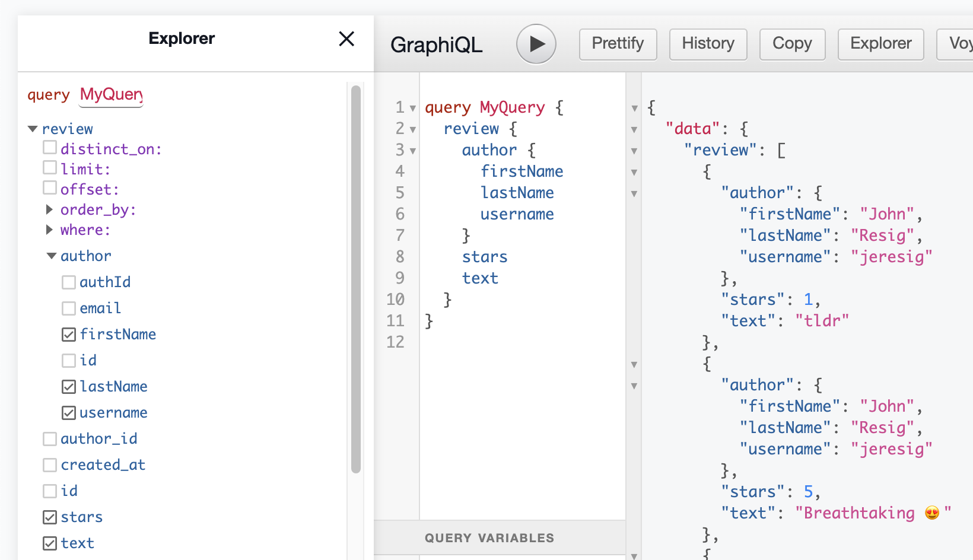Fold the review block at line 2
This screenshot has height=560, width=973.
click(413, 130)
